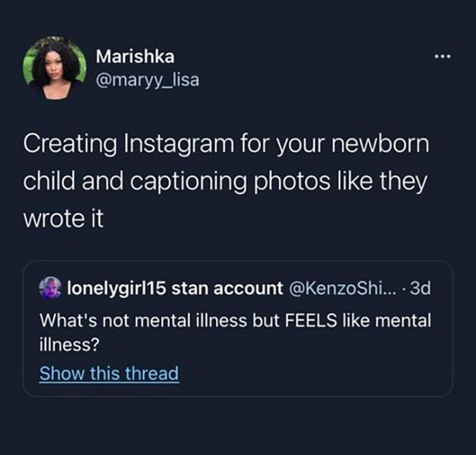Tap the phrase "What's not mental illness"

pyautogui.click(x=143, y=320)
